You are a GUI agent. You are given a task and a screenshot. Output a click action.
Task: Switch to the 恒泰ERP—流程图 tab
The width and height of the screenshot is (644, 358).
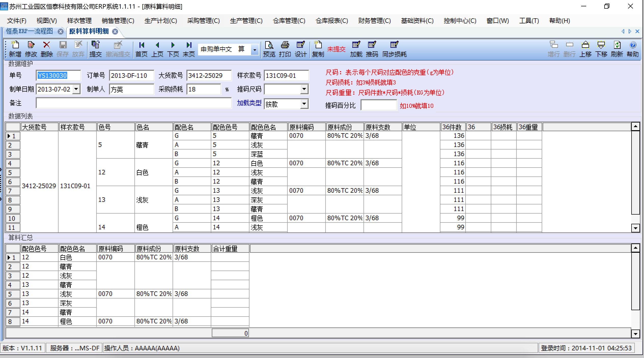(x=30, y=31)
